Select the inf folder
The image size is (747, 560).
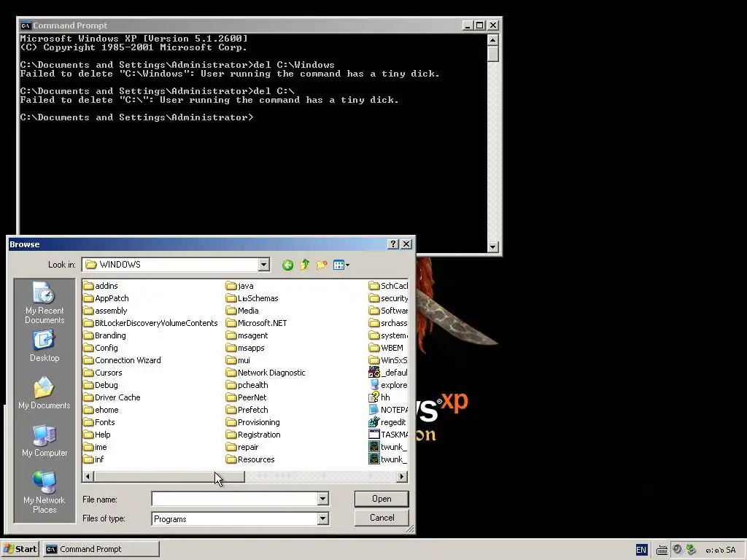pyautogui.click(x=93, y=459)
